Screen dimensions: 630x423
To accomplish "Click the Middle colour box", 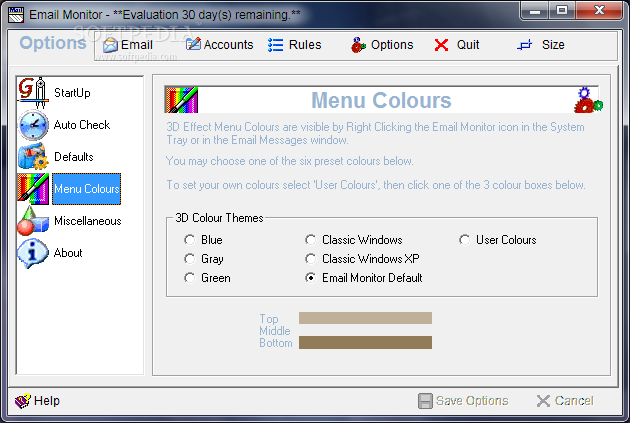I will [365, 330].
